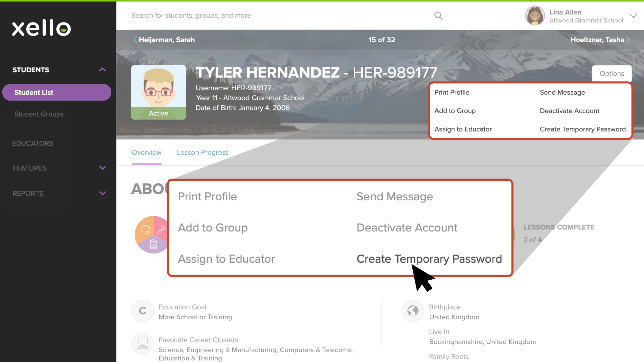The width and height of the screenshot is (644, 362).
Task: Click the globe icon beside Birthplace
Action: [x=413, y=311]
